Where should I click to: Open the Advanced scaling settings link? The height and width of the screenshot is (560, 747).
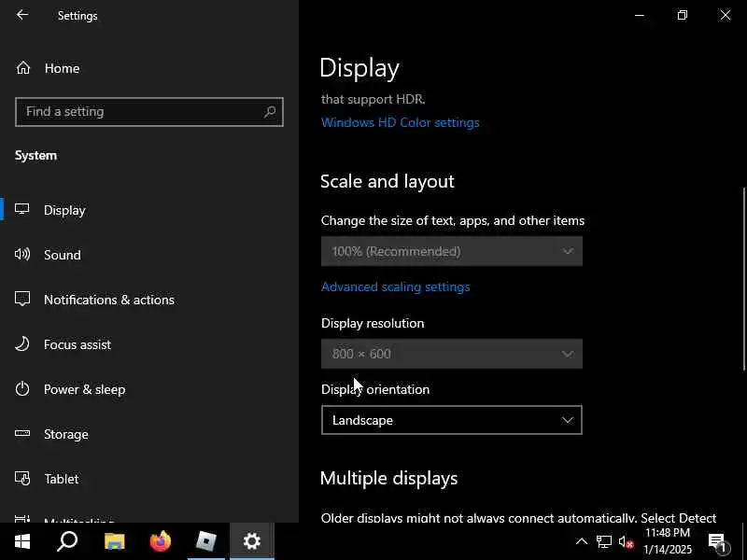395,287
